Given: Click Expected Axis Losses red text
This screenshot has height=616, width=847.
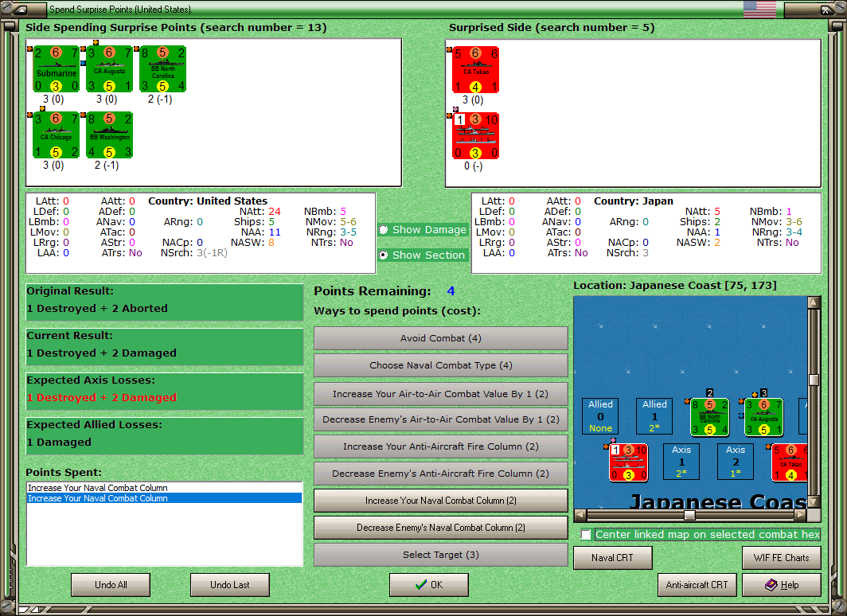Looking at the screenshot, I should [102, 397].
